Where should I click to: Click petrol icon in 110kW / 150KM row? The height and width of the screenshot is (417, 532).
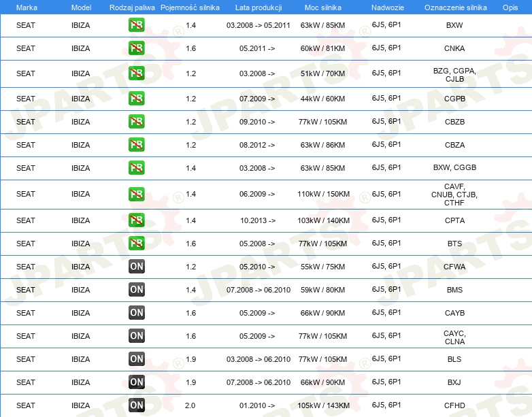coord(136,194)
